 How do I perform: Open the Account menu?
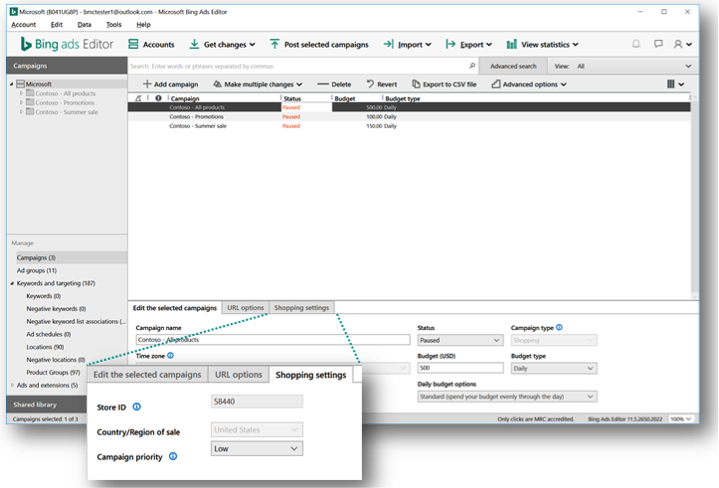point(23,25)
